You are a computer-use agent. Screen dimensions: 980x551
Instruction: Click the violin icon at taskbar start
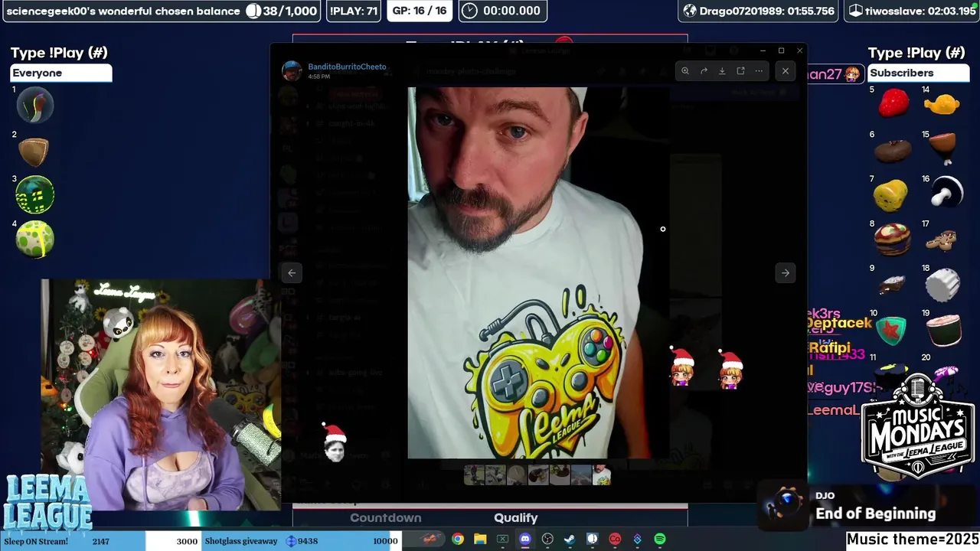(x=432, y=540)
